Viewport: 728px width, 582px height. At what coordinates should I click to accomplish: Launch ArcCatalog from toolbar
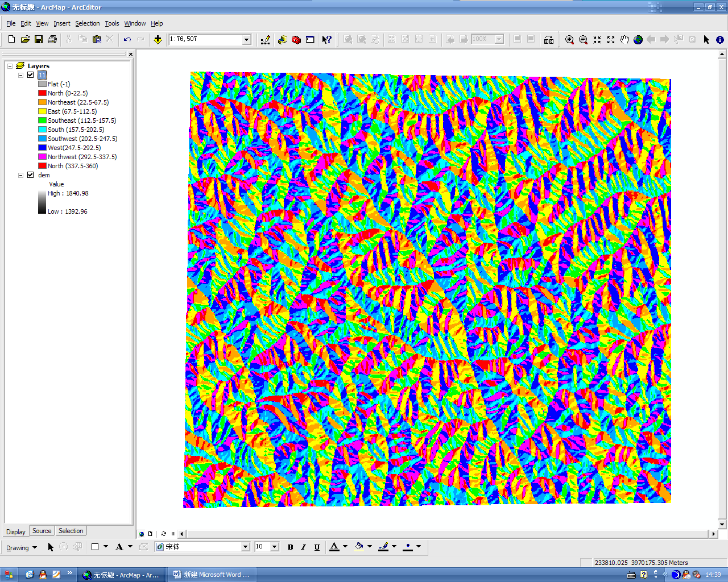[x=283, y=39]
